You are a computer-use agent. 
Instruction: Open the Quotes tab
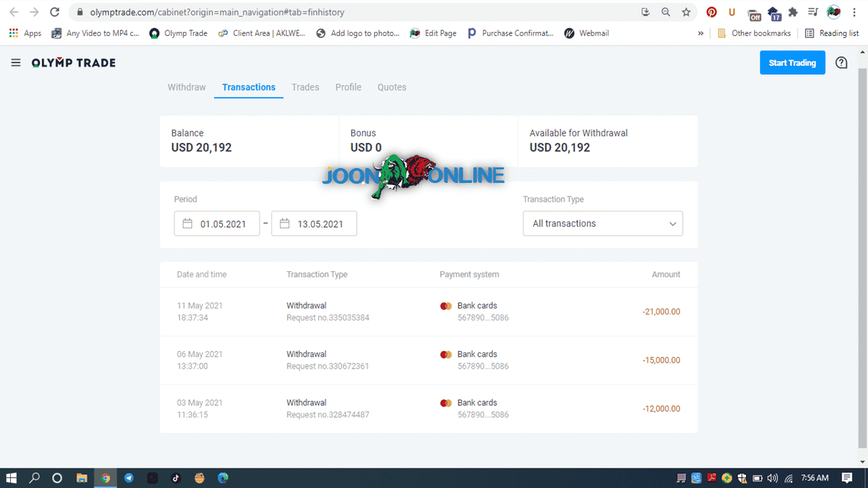392,87
